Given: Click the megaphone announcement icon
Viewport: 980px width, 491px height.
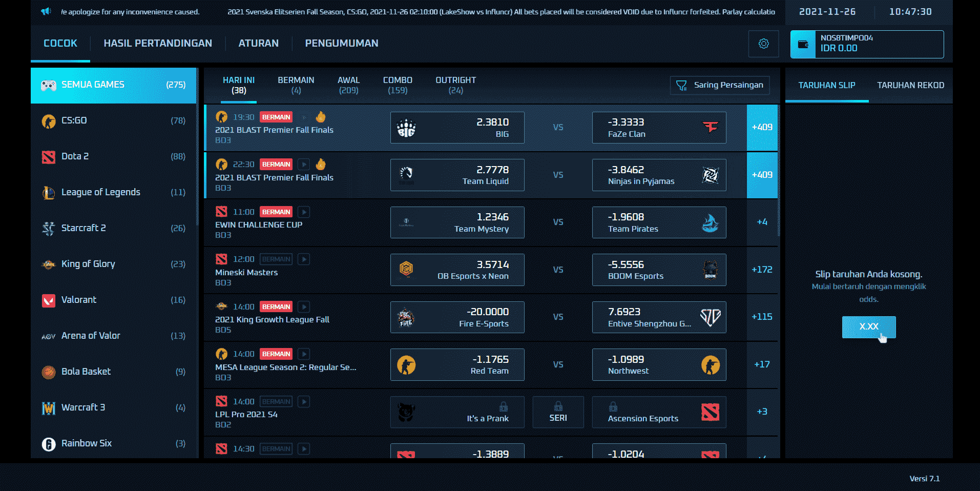Looking at the screenshot, I should [46, 11].
